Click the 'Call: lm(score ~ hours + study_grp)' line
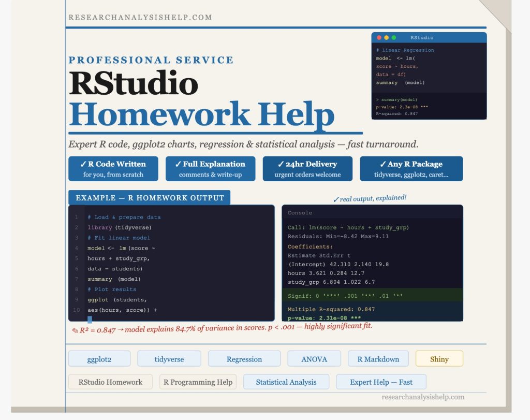This screenshot has height=420, width=530. (x=348, y=227)
